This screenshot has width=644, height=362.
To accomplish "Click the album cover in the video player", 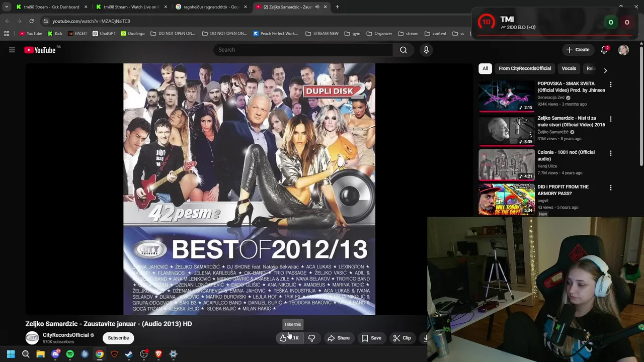I will pyautogui.click(x=249, y=189).
